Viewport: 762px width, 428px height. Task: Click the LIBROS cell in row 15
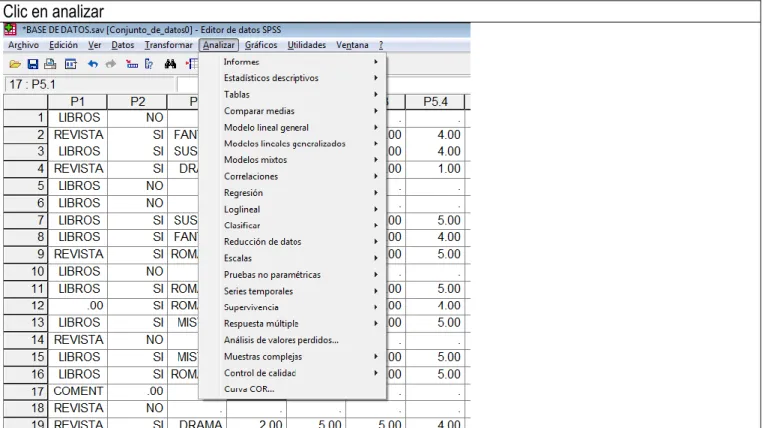click(77, 357)
